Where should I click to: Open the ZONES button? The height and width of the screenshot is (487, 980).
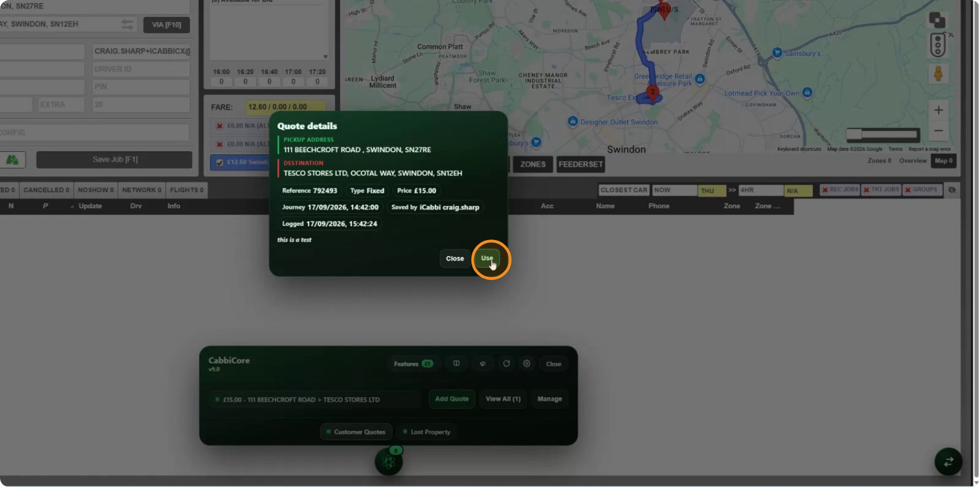[x=533, y=165]
